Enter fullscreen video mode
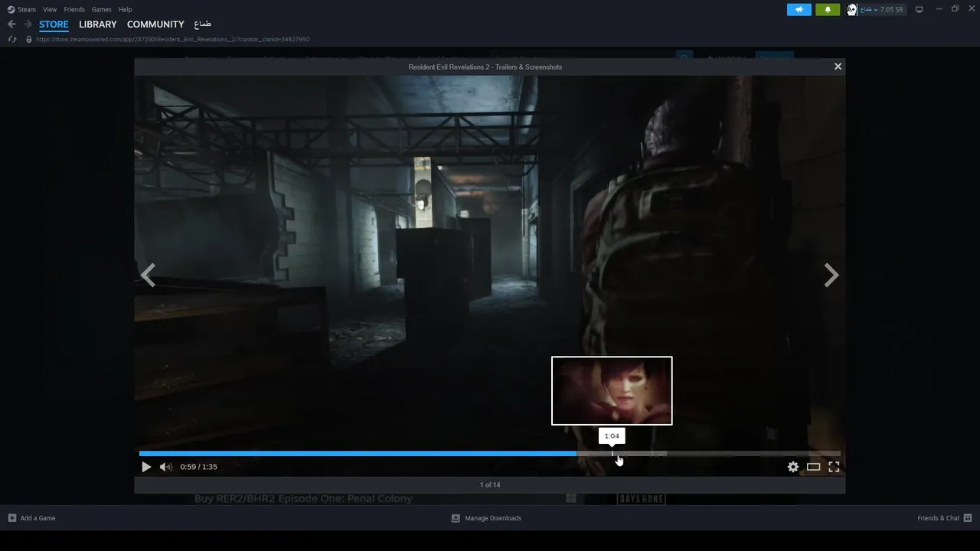Viewport: 980px width, 551px height. point(834,467)
